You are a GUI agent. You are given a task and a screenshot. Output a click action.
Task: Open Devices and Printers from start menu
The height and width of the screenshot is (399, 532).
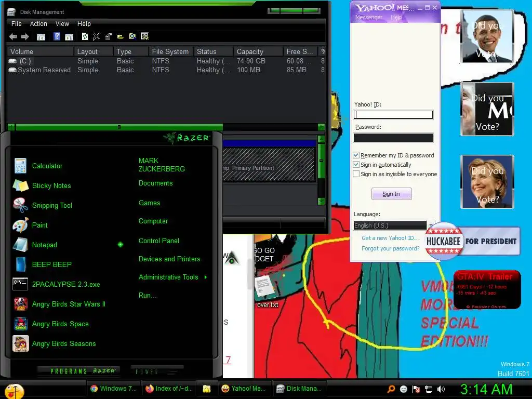169,259
